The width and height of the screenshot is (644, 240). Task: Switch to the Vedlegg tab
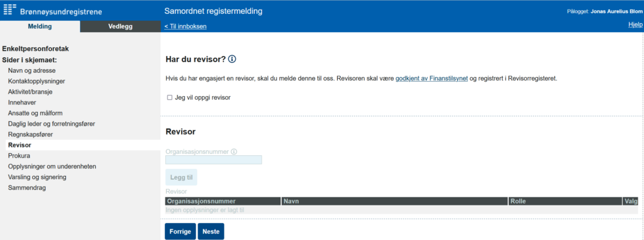120,26
